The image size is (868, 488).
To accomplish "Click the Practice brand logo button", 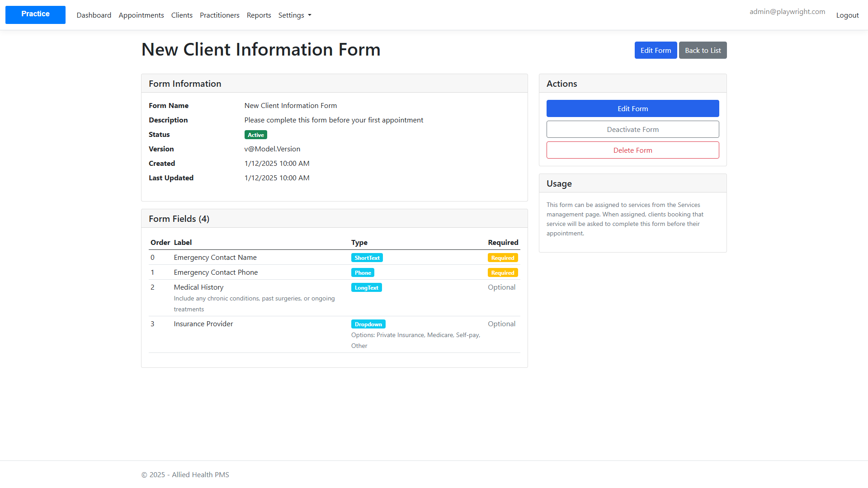I will click(35, 15).
